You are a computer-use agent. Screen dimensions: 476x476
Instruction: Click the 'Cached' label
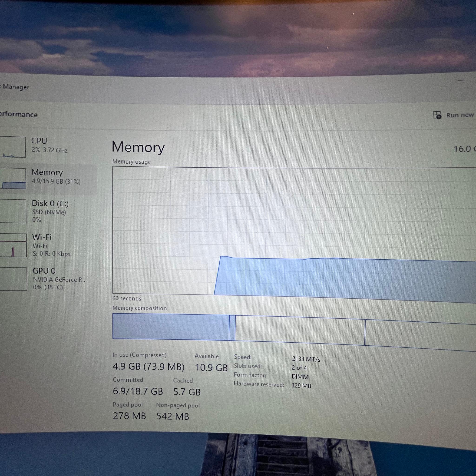[183, 380]
